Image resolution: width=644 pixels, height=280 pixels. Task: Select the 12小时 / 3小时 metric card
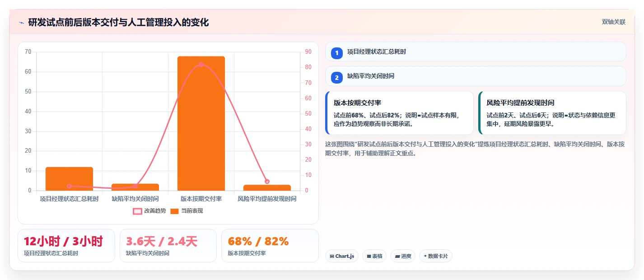pos(66,246)
